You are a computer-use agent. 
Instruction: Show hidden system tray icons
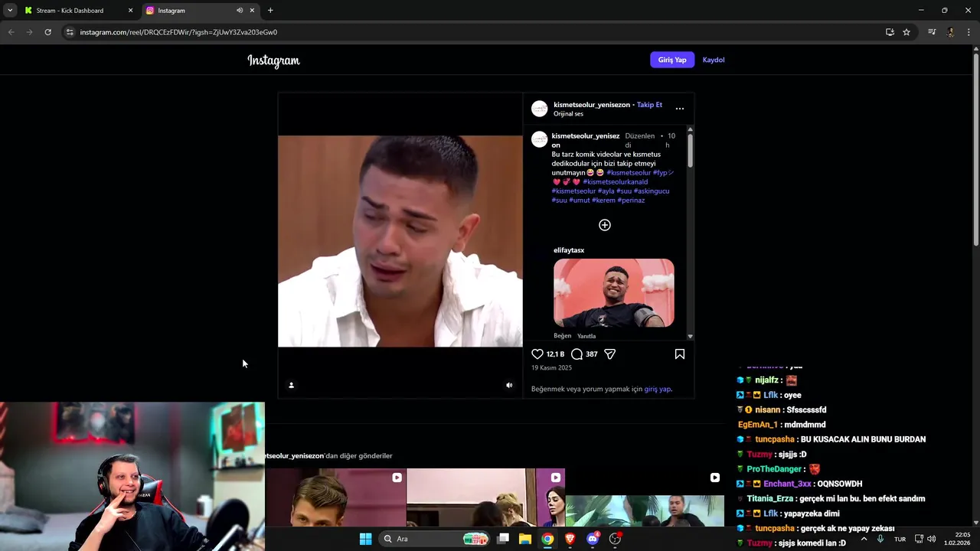pos(864,539)
